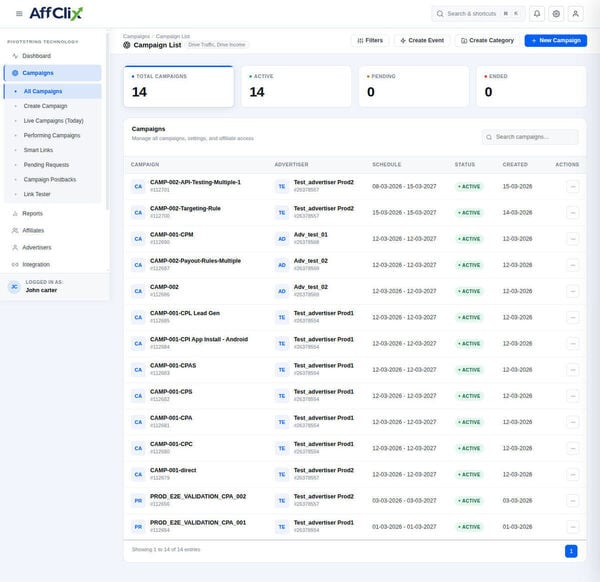Image resolution: width=600 pixels, height=582 pixels.
Task: Open actions menu for CAMP-002-API-Testing-Multiple-1
Action: 572,187
